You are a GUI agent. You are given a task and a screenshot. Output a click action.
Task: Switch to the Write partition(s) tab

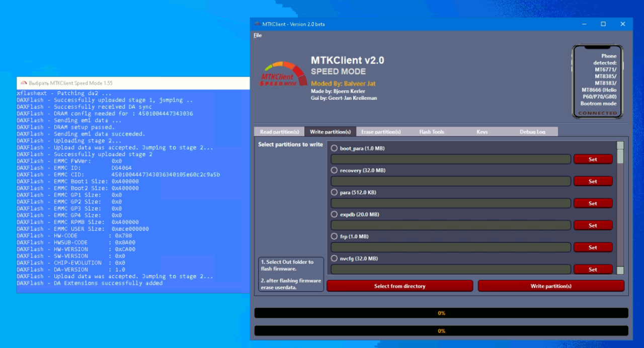click(330, 132)
